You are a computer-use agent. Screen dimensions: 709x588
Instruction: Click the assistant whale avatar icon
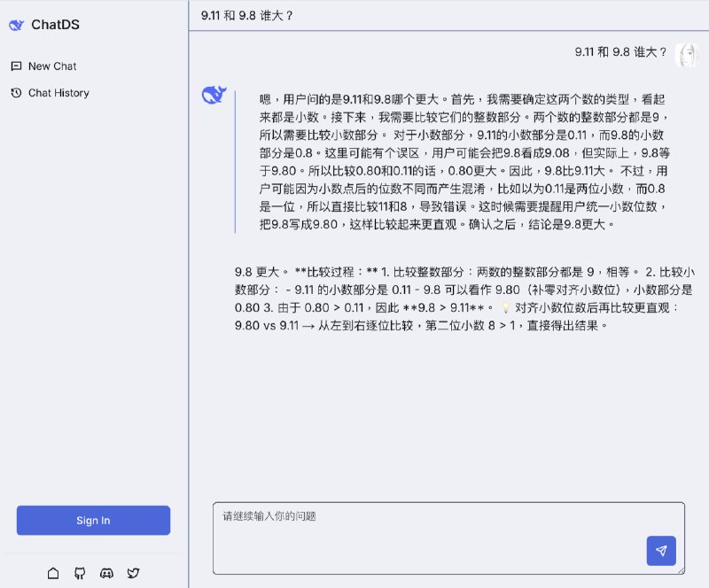click(214, 95)
